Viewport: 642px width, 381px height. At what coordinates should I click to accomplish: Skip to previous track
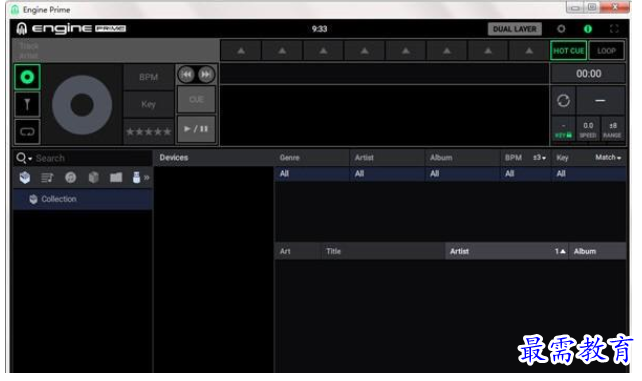(186, 75)
